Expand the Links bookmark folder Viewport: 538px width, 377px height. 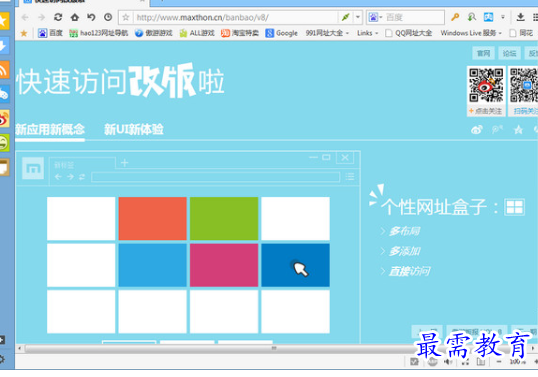tap(367, 33)
